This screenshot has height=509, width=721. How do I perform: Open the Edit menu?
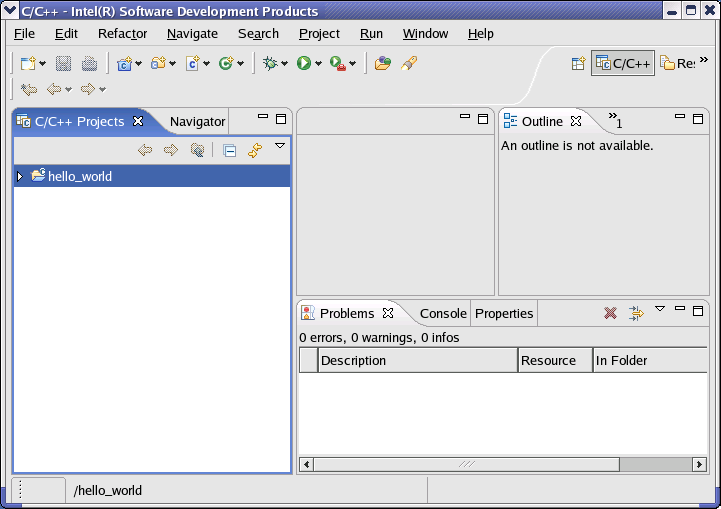[66, 34]
